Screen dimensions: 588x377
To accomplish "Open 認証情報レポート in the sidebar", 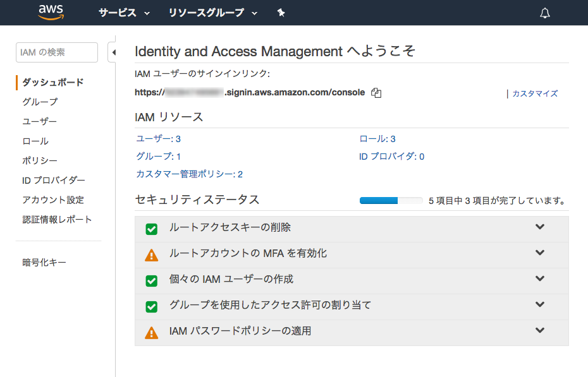I will click(x=57, y=219).
